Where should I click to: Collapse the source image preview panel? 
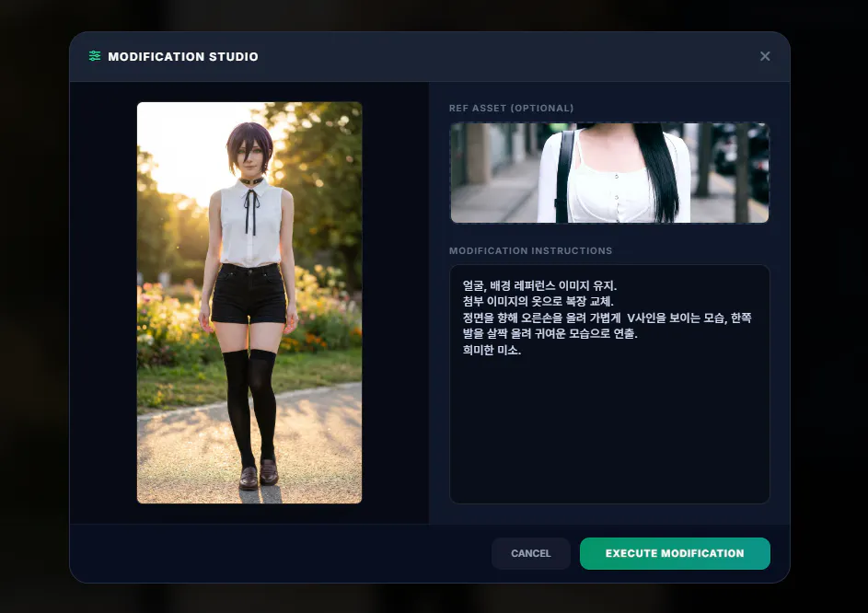(x=249, y=302)
